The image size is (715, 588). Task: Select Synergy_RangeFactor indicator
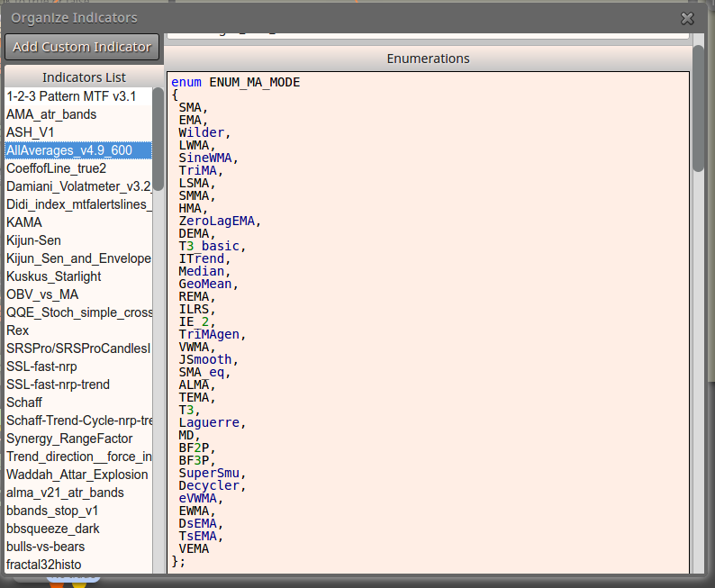point(78,439)
